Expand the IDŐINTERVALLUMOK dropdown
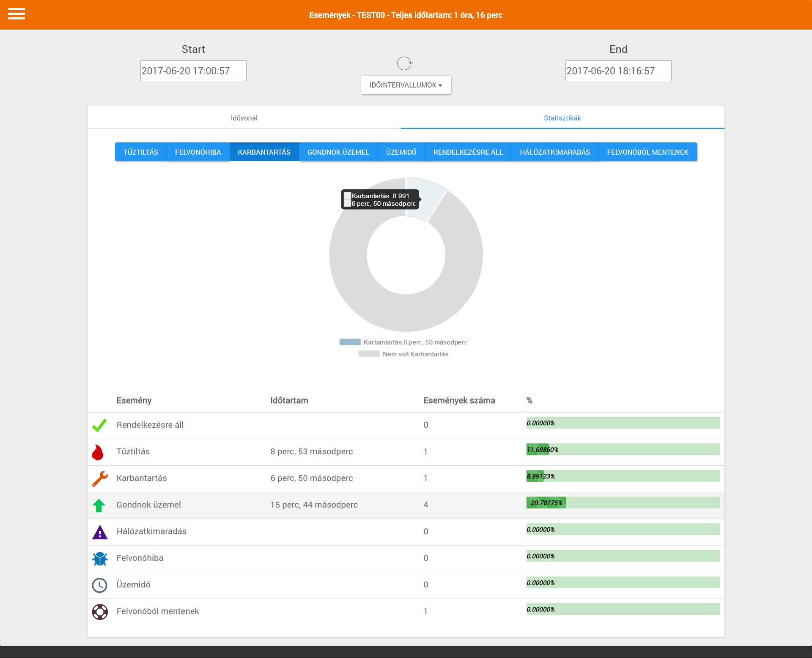 pyautogui.click(x=406, y=85)
